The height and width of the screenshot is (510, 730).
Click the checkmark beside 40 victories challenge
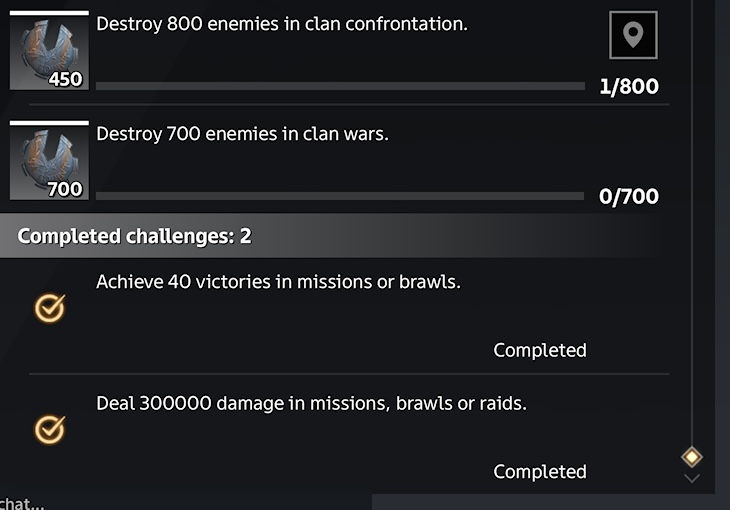(50, 308)
